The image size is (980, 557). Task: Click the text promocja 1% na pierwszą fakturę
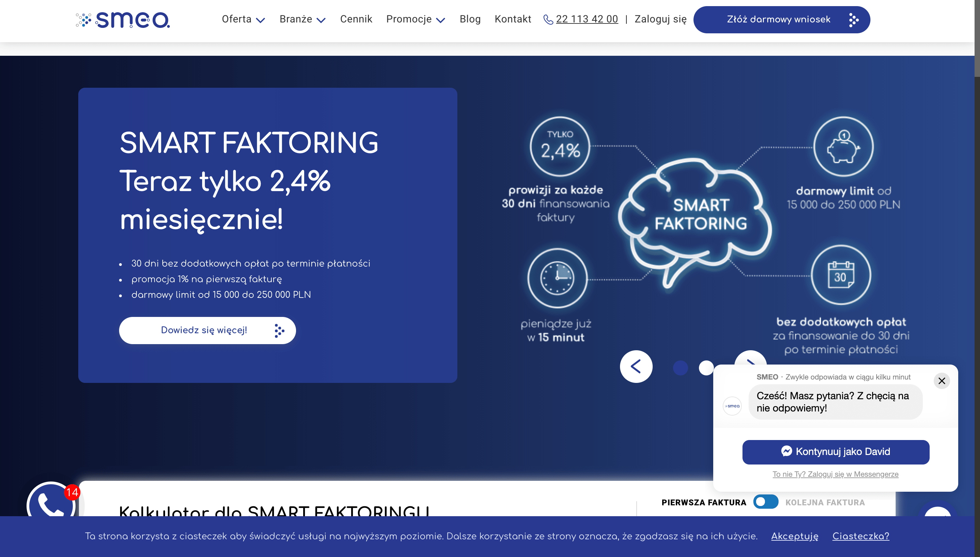(206, 279)
